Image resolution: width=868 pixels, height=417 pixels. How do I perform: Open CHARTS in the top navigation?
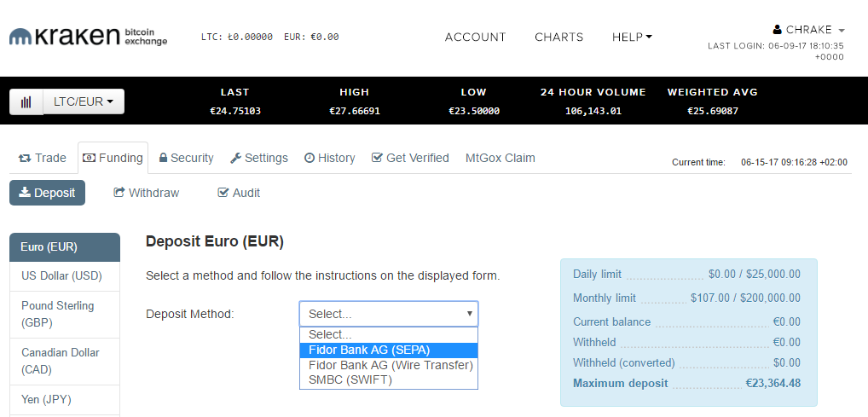click(559, 38)
